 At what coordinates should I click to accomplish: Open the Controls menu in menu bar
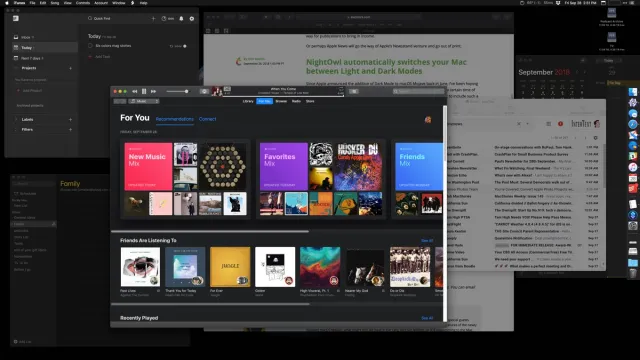83,3
